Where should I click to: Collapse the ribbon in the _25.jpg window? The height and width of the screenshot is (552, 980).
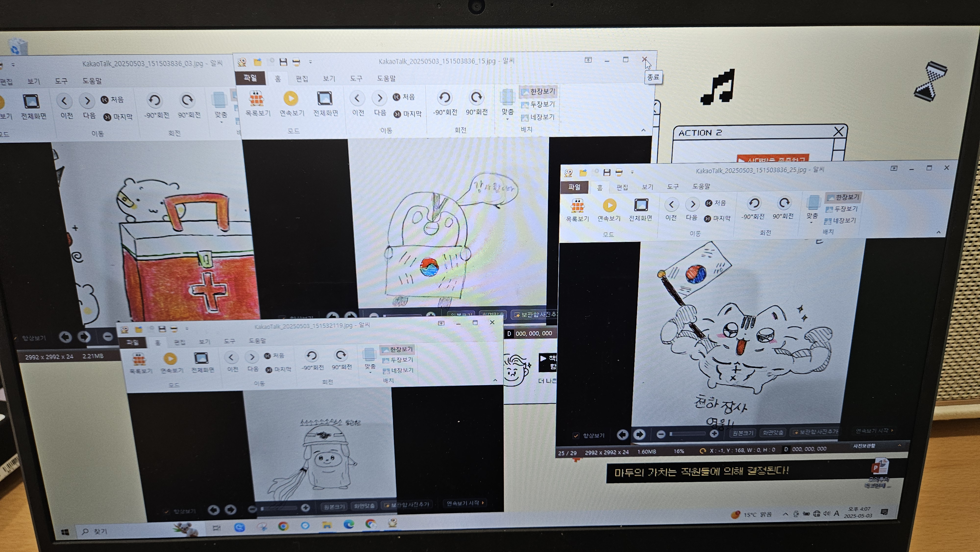pyautogui.click(x=939, y=232)
